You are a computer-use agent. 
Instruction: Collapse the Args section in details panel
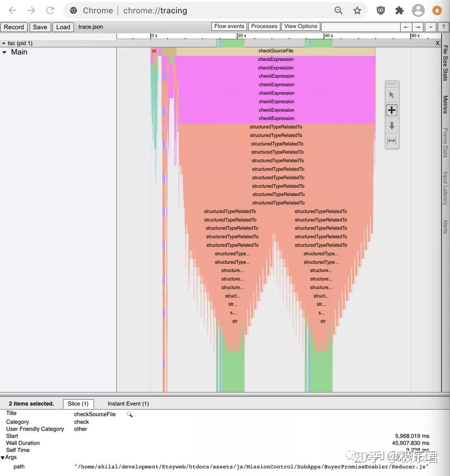click(x=3, y=457)
